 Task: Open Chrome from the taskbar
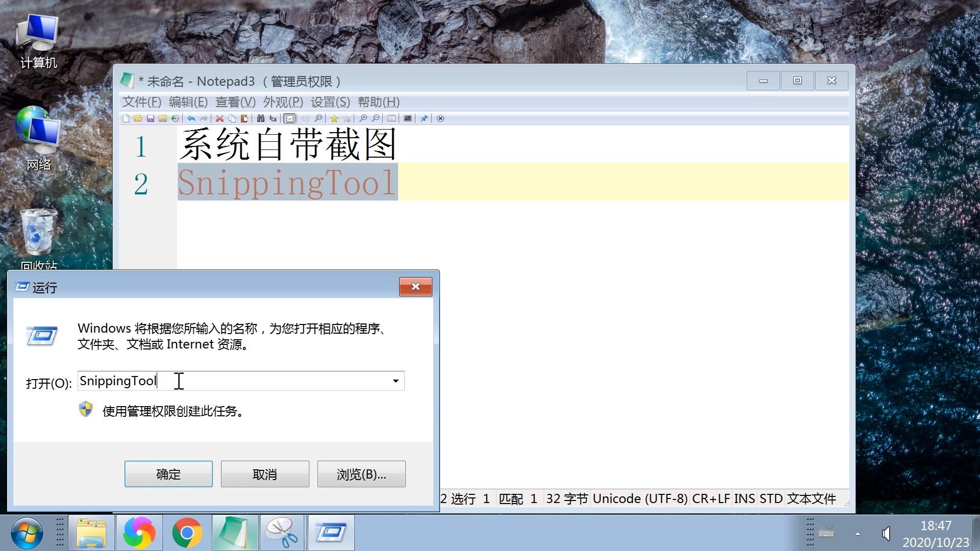pyautogui.click(x=187, y=533)
